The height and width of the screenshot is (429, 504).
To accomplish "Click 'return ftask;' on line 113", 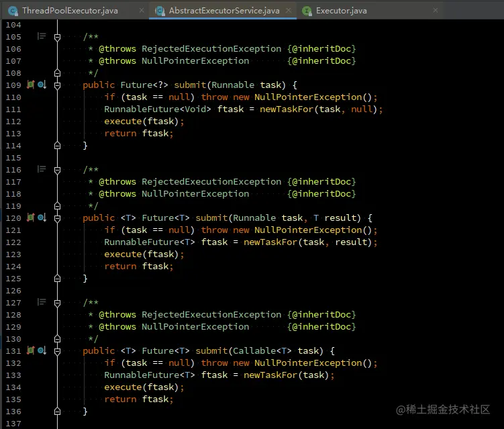I will (x=139, y=133).
